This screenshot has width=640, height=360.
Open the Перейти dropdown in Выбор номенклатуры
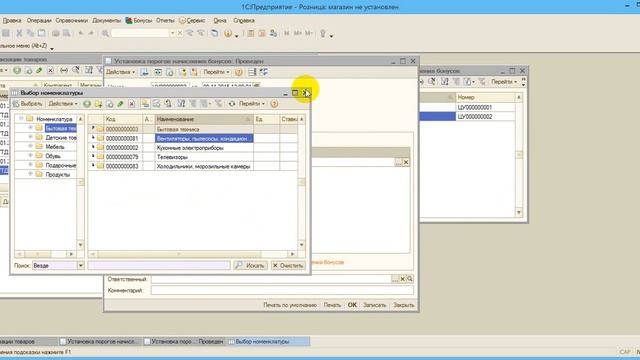pyautogui.click(x=251, y=104)
